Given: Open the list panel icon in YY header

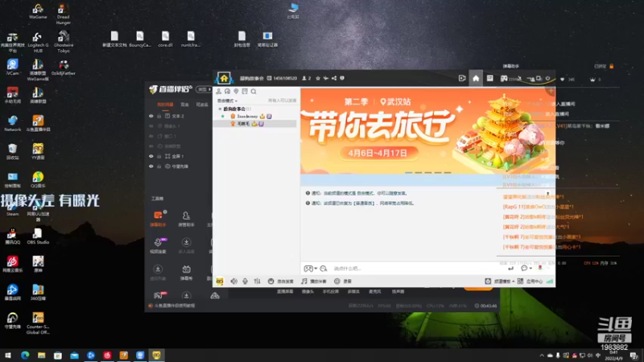Looking at the screenshot, I should tap(489, 78).
